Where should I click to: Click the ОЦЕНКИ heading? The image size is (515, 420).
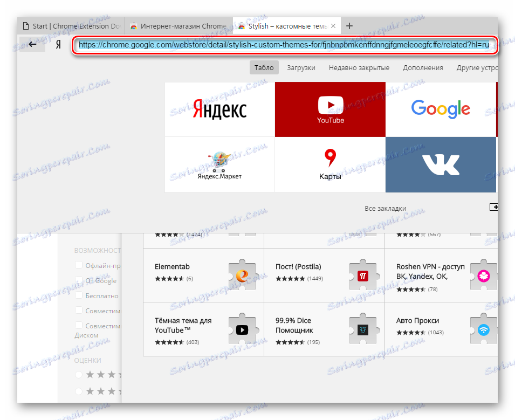point(88,361)
